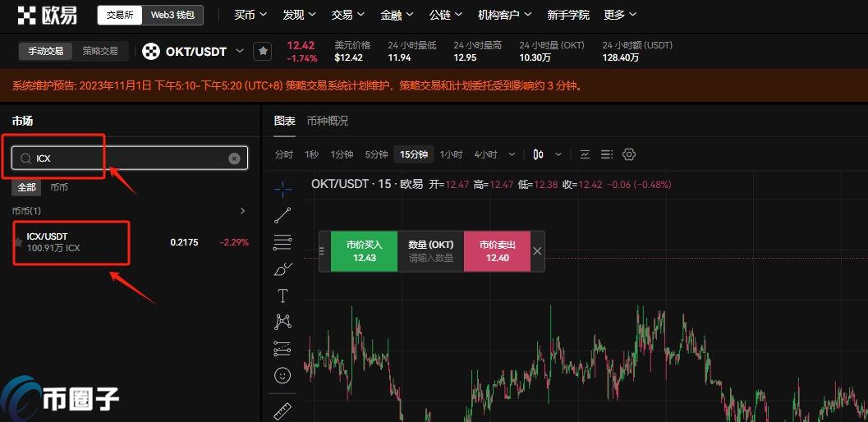Image resolution: width=868 pixels, height=422 pixels.
Task: Click the OKT coin logo icon
Action: [150, 52]
